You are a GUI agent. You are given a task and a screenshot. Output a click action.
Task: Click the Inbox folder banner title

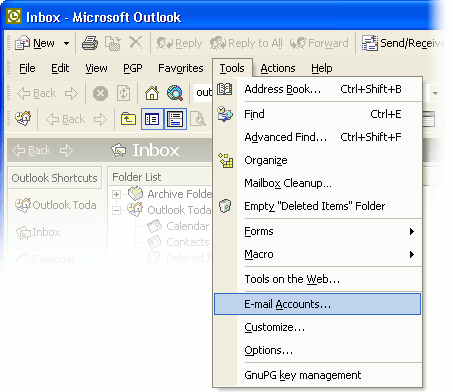[x=156, y=150]
